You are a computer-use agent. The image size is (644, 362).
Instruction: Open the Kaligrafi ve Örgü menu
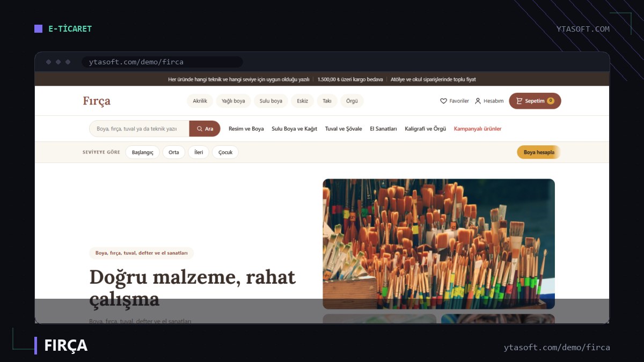tap(426, 129)
